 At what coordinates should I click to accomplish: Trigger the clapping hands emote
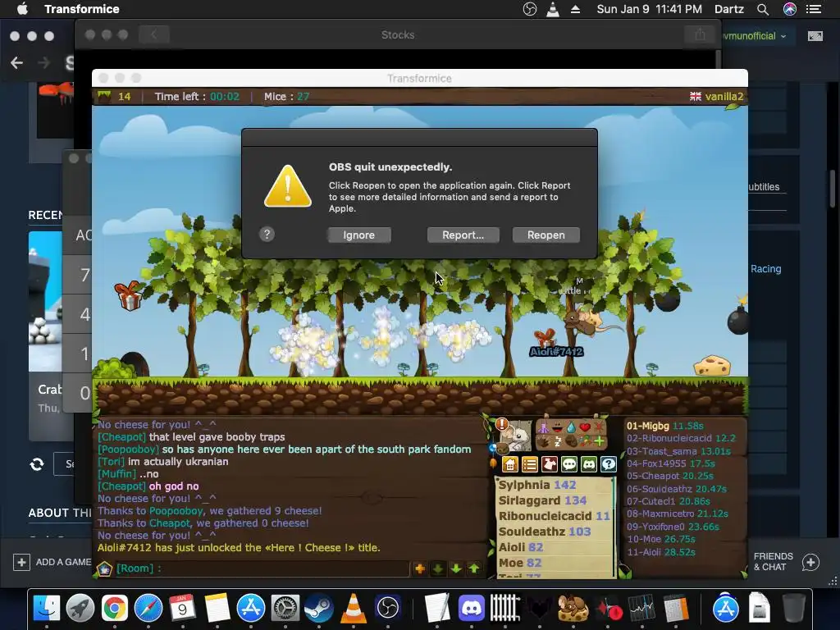(544, 441)
